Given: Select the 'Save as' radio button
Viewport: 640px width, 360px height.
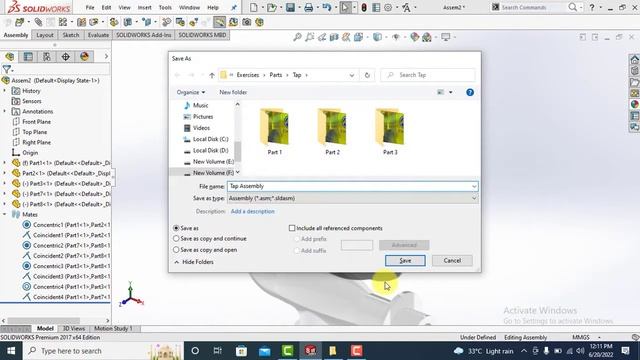Looking at the screenshot, I should 176,228.
